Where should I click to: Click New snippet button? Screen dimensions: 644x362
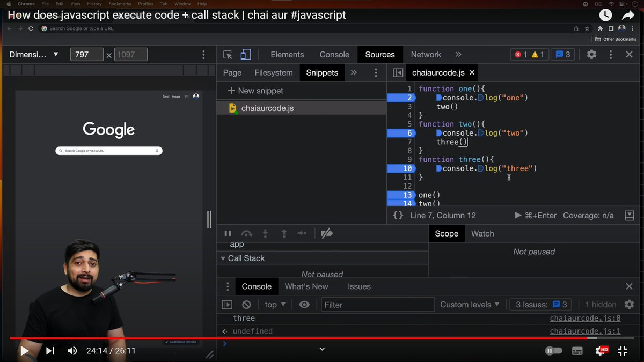tap(255, 91)
